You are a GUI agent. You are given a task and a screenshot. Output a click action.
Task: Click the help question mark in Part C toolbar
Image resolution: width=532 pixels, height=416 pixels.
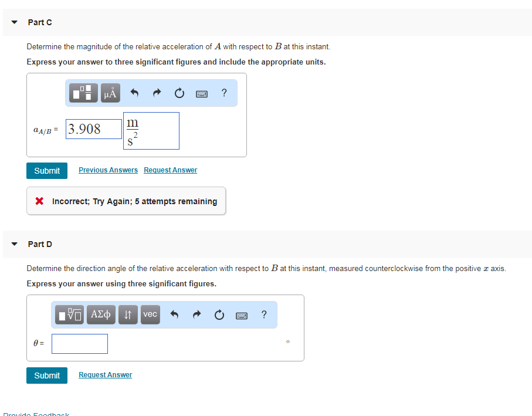click(224, 92)
